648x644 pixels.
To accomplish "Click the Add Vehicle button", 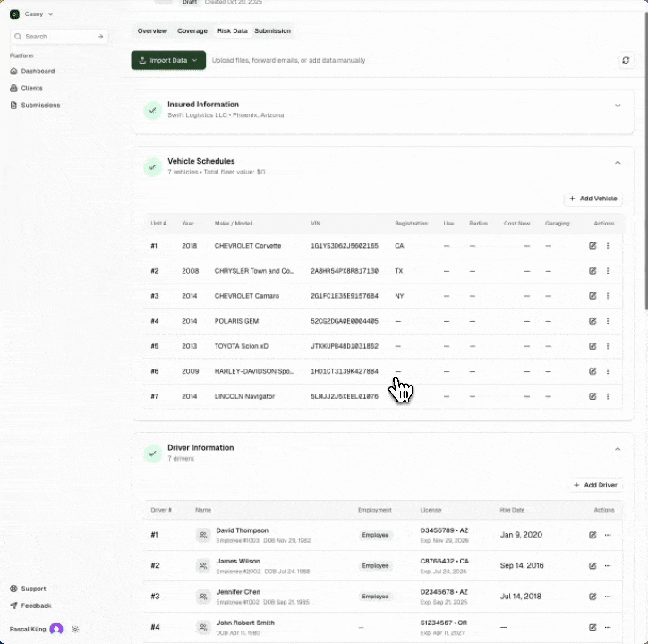I will pyautogui.click(x=593, y=199).
